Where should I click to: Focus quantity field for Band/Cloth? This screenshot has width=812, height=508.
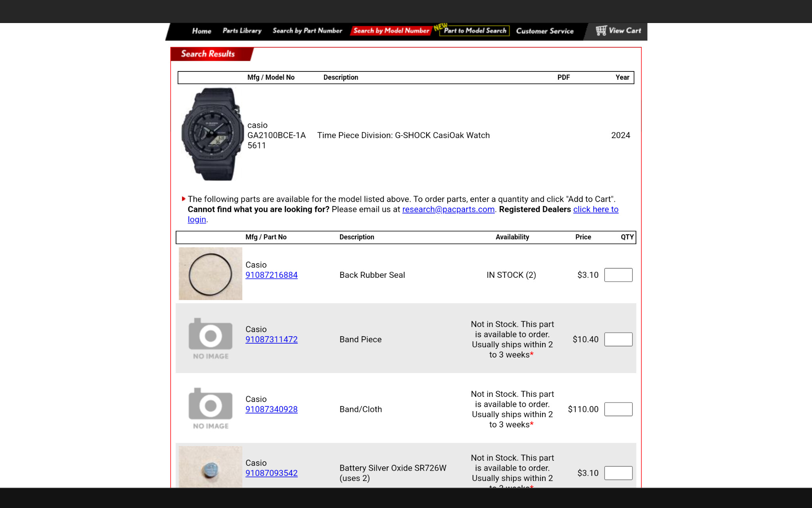tap(618, 409)
